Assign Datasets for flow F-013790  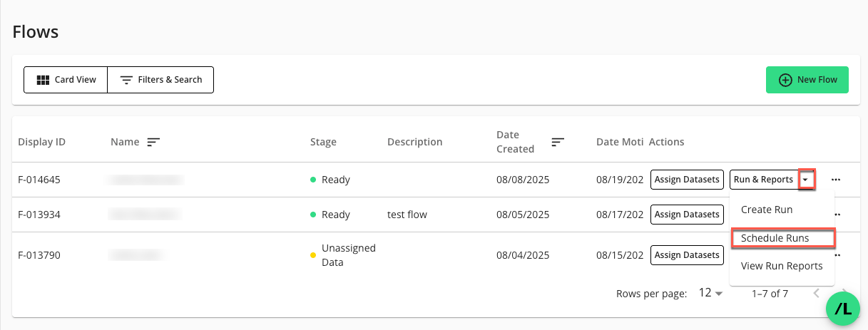click(x=687, y=254)
